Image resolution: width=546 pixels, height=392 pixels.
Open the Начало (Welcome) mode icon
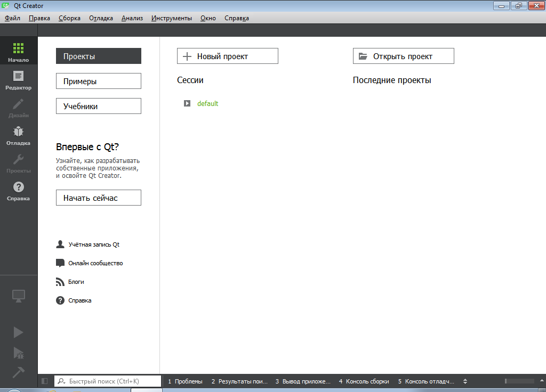pos(19,52)
